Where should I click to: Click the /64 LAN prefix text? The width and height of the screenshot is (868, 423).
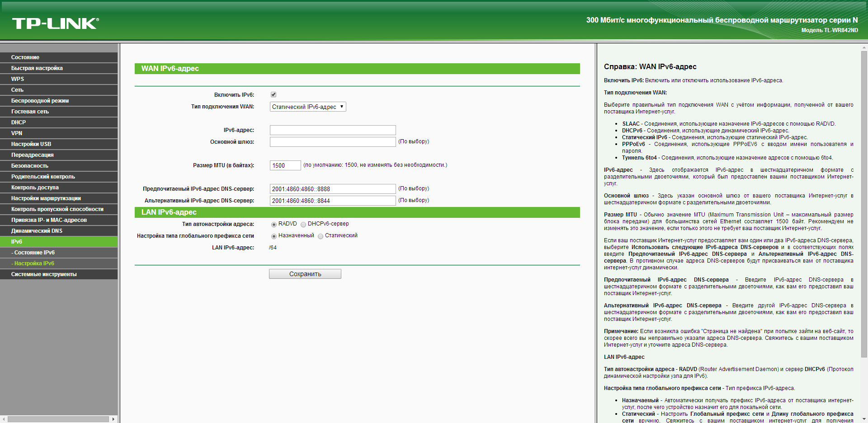coord(273,248)
